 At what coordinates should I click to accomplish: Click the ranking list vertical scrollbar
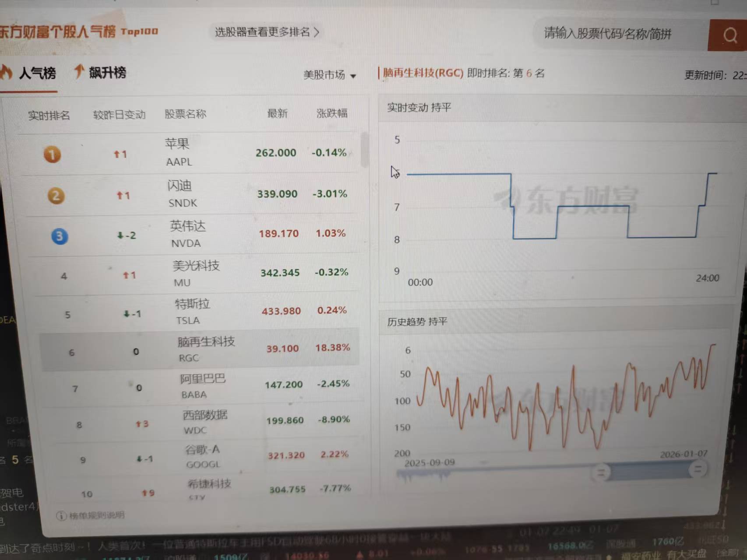coord(365,149)
